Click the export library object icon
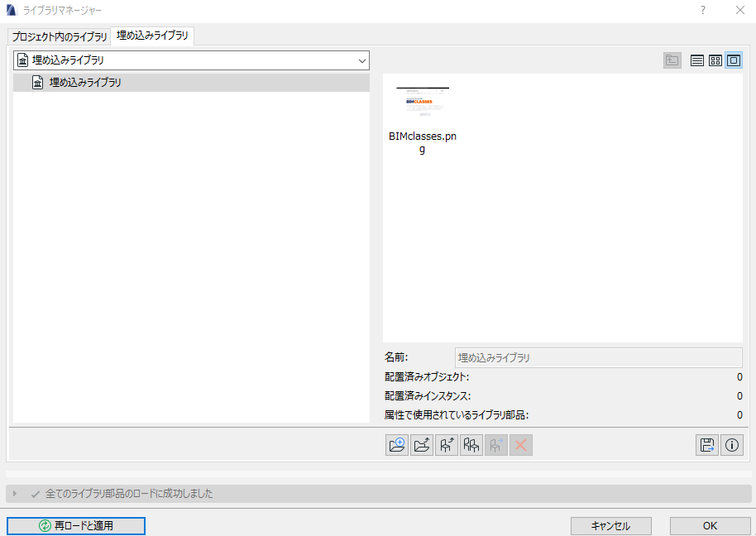Image resolution: width=756 pixels, height=536 pixels. (447, 445)
